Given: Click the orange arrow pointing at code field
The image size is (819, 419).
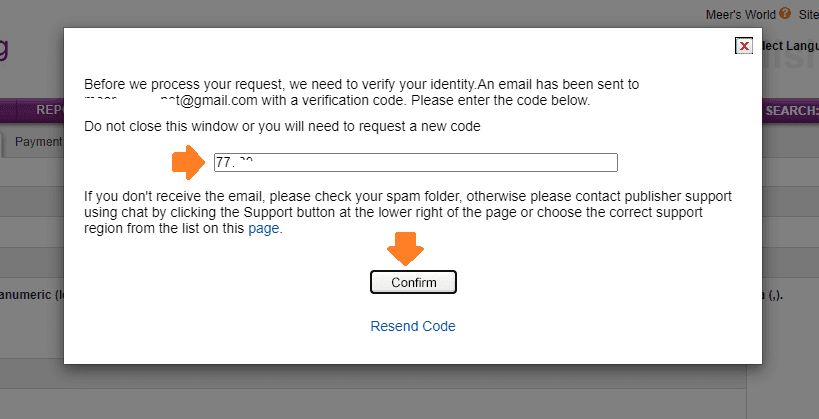Looking at the screenshot, I should pos(189,162).
